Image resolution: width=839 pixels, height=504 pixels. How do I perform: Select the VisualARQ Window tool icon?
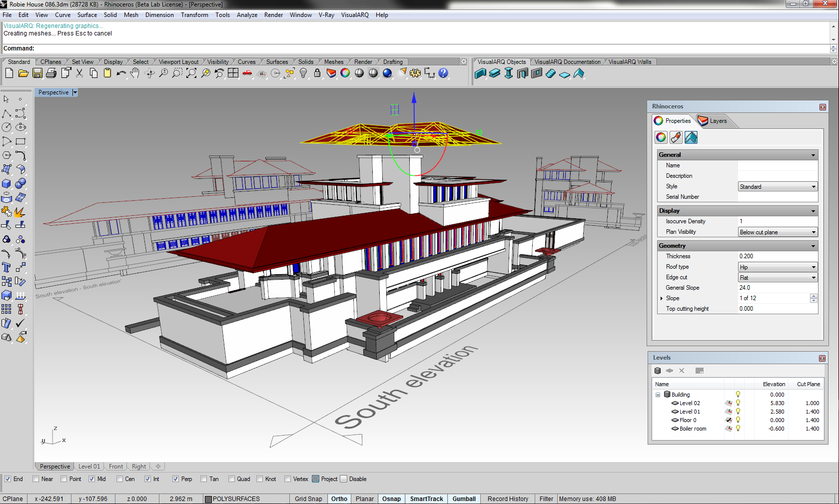click(536, 73)
